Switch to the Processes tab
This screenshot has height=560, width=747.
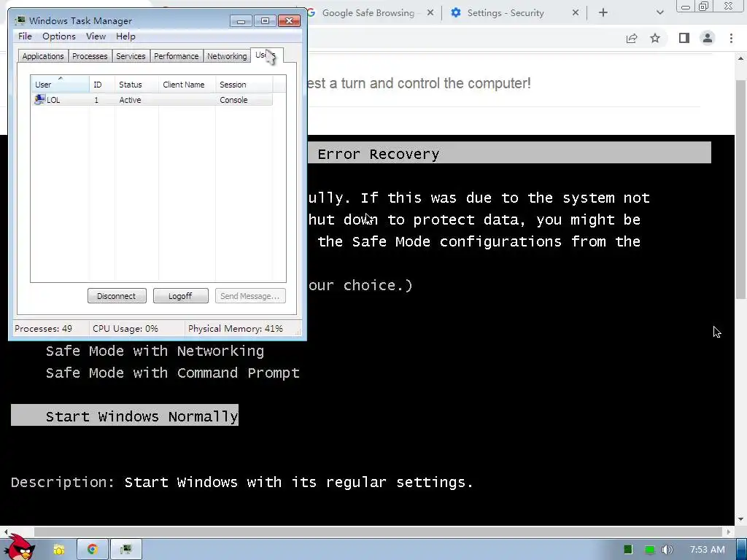[90, 56]
